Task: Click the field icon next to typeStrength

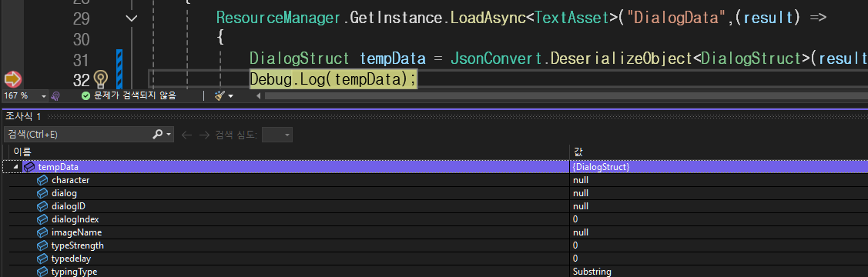Action: pyautogui.click(x=42, y=245)
